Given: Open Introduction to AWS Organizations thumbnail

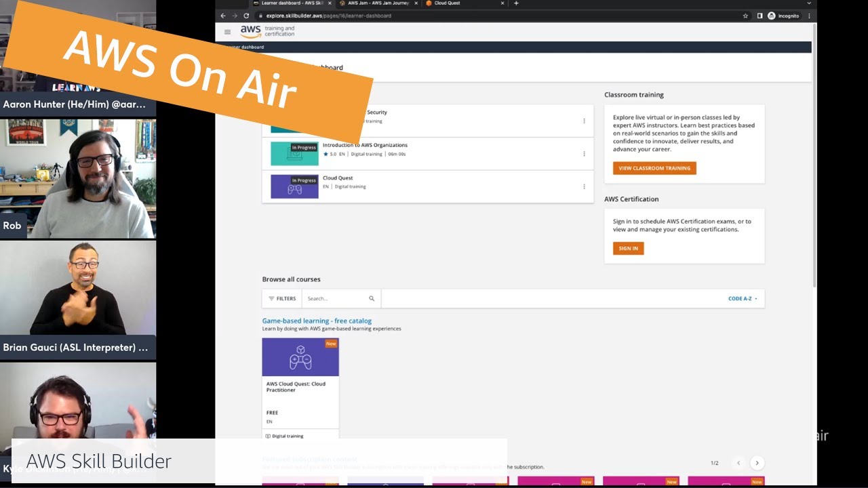Looking at the screenshot, I should pyautogui.click(x=294, y=153).
